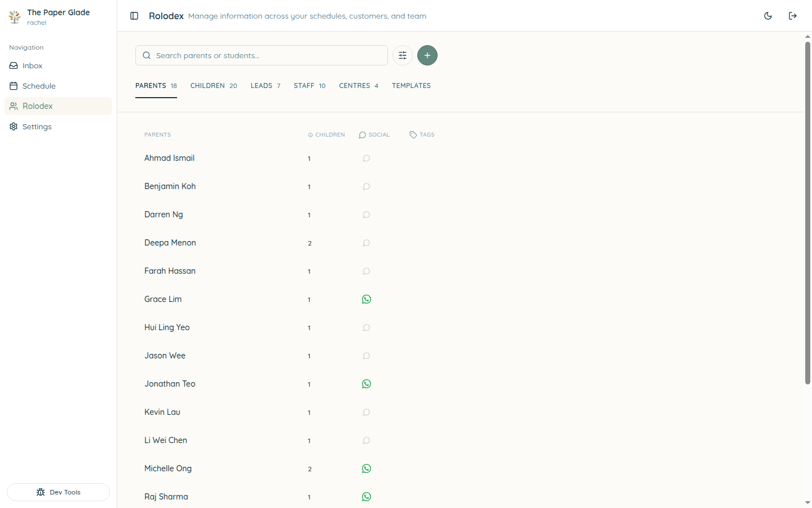This screenshot has width=812, height=508.
Task: Switch to the Children tab
Action: pos(214,86)
